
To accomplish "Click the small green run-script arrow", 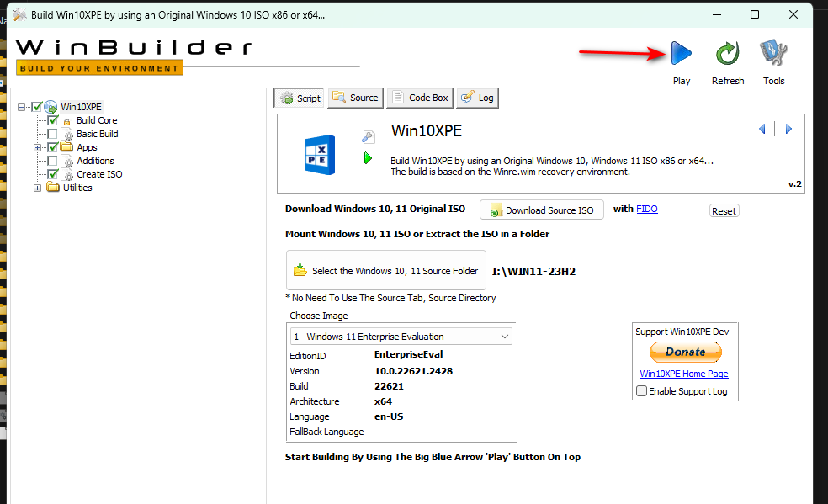I will point(368,158).
